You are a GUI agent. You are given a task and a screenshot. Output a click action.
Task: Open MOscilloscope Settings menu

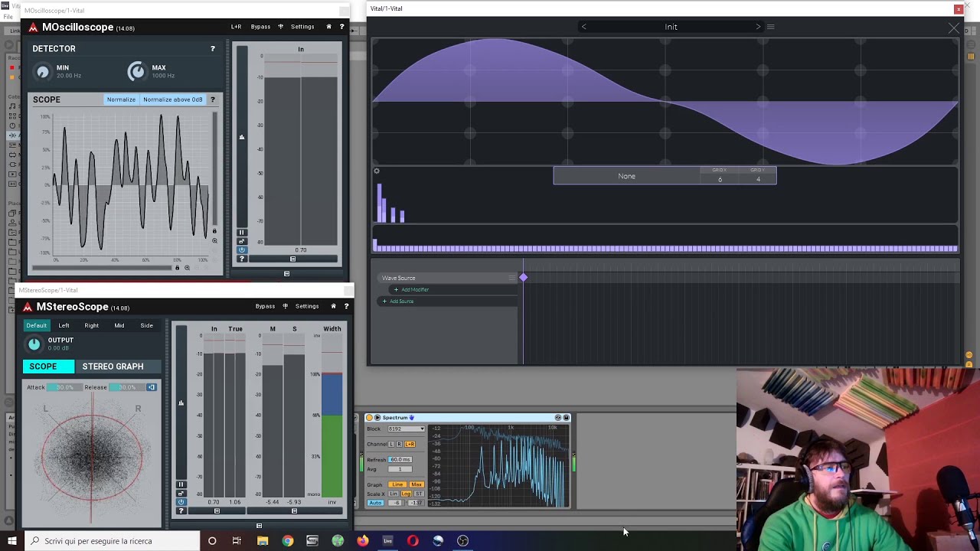pos(302,27)
